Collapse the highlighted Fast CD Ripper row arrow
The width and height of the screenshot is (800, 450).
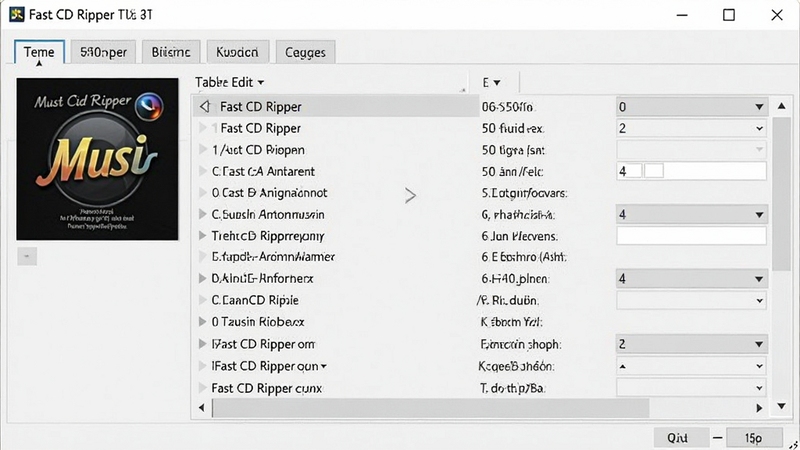click(x=205, y=106)
